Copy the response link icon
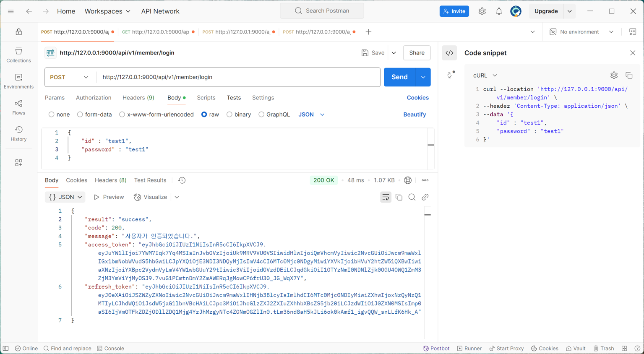Screen dimensions: 644x354 (425, 197)
